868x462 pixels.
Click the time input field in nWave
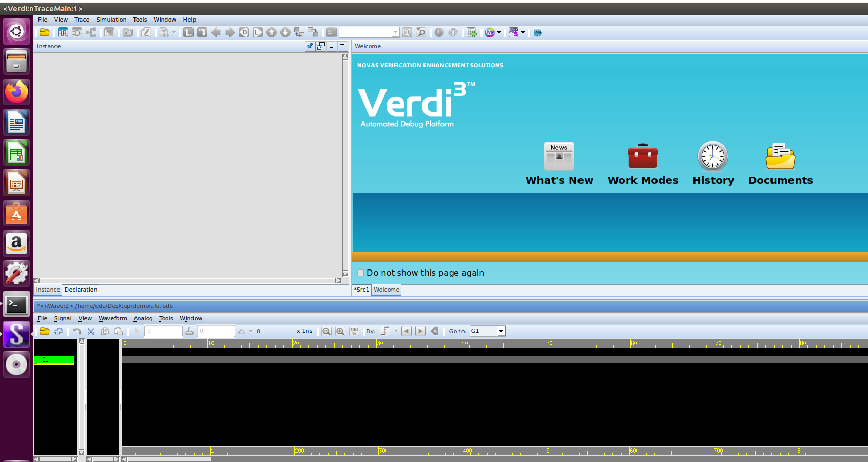coord(163,331)
